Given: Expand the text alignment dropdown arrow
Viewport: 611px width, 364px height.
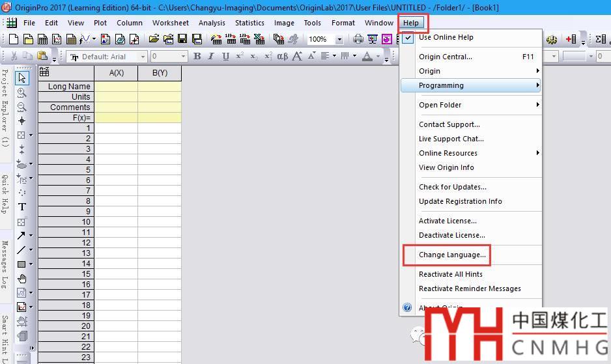Looking at the screenshot, I should pyautogui.click(x=334, y=56).
